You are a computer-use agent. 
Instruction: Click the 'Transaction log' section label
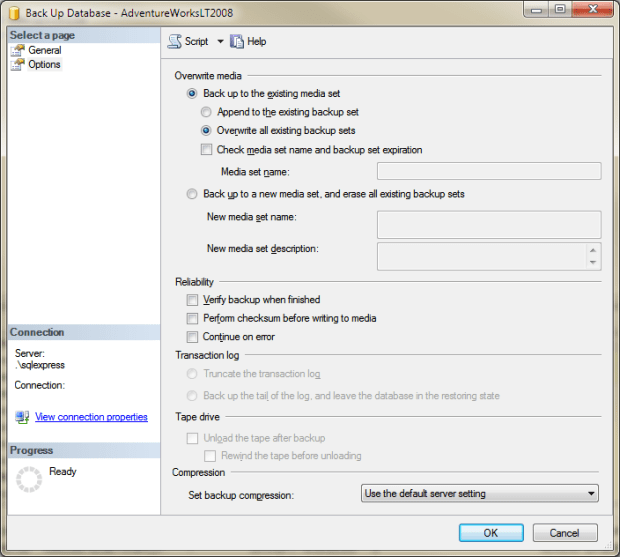click(x=207, y=355)
